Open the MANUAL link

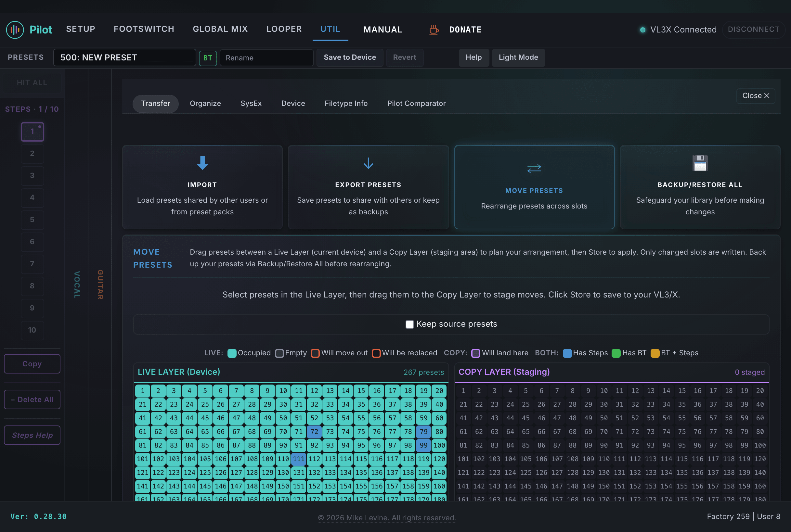click(x=383, y=30)
